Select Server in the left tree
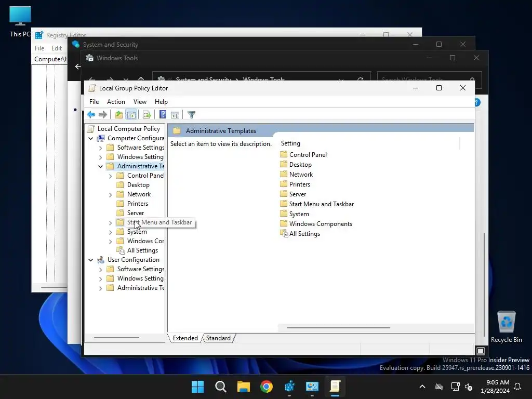Screen dimensions: 532x399 pyautogui.click(x=136, y=212)
